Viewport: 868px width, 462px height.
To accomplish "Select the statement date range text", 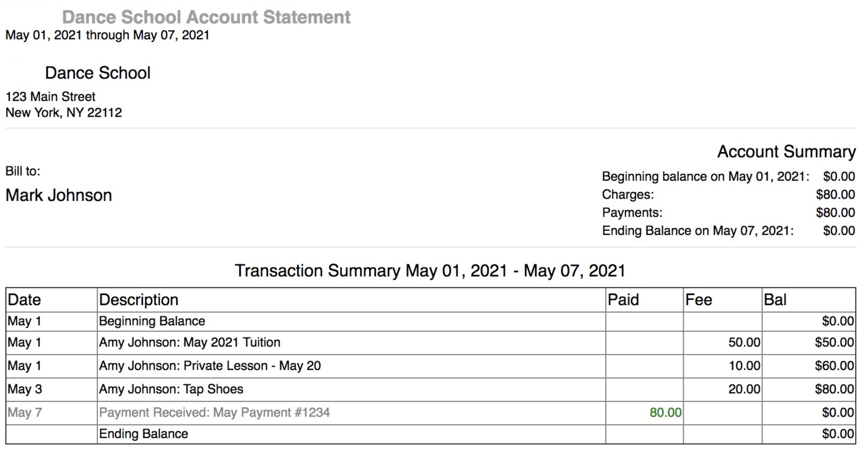I will pyautogui.click(x=107, y=35).
